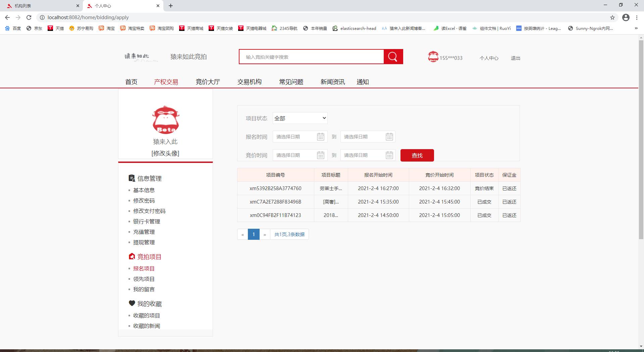Click page 1 pagination button
The height and width of the screenshot is (352, 644).
click(x=254, y=234)
